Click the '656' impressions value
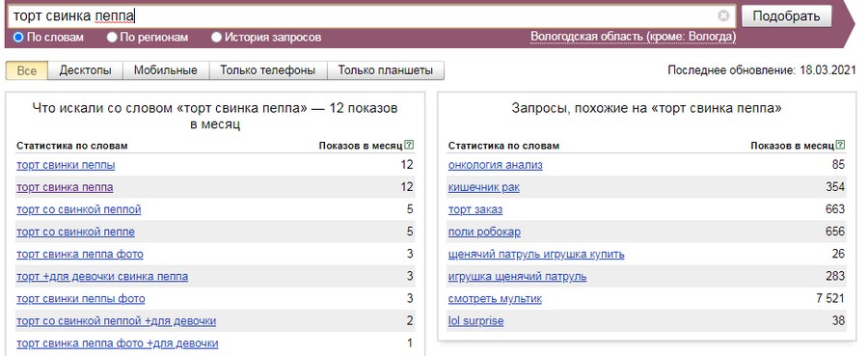 pos(835,232)
